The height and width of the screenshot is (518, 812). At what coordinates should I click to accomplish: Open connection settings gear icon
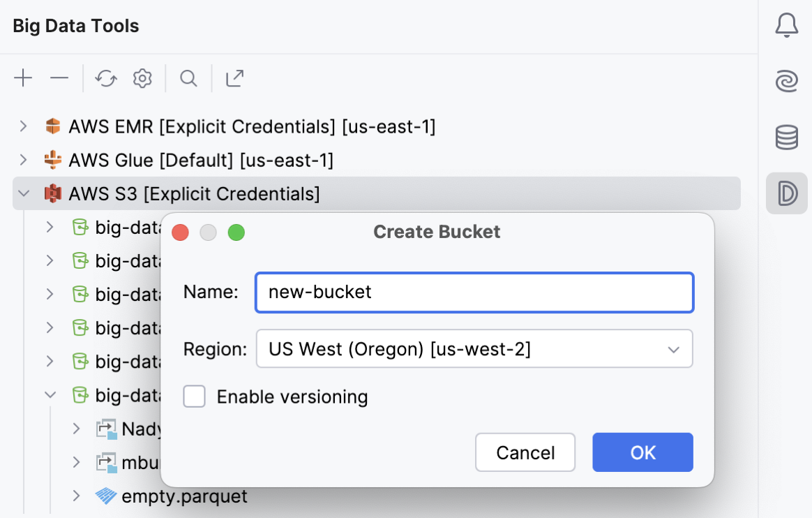pyautogui.click(x=142, y=78)
